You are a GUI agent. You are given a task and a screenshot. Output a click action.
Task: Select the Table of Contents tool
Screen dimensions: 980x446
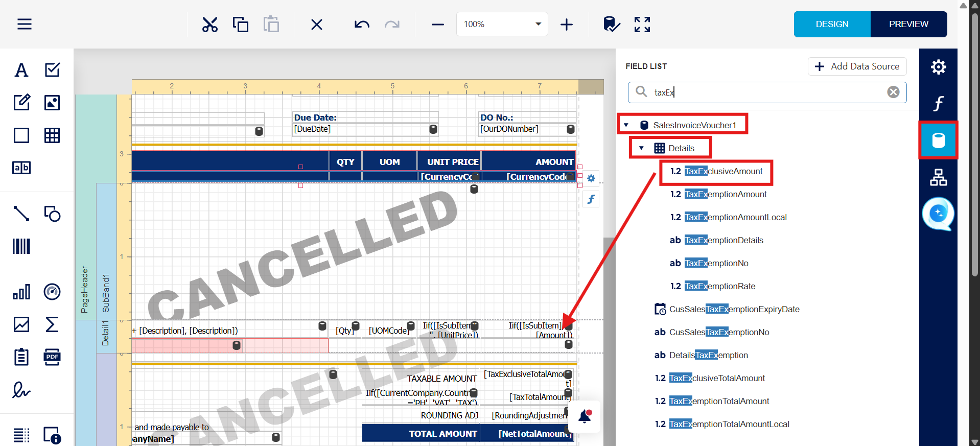click(21, 435)
